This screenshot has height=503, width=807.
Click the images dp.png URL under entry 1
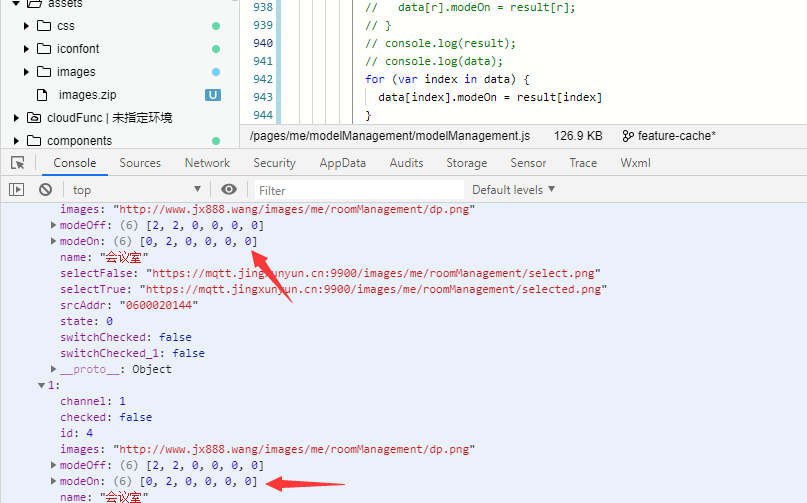(294, 449)
